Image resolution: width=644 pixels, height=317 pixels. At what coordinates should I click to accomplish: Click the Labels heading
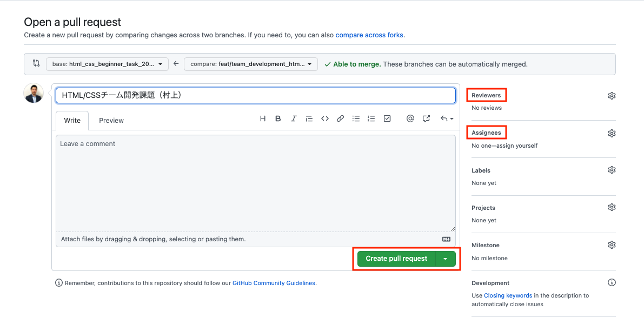pyautogui.click(x=481, y=170)
